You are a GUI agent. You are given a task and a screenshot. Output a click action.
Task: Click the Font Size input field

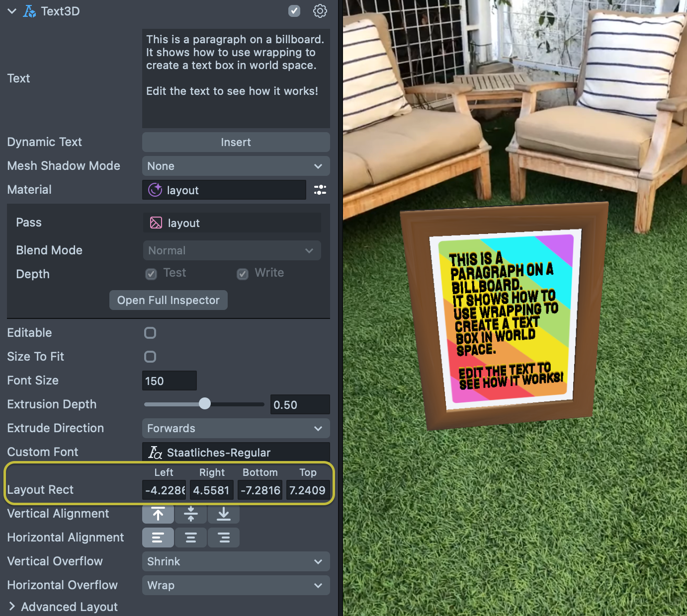(x=169, y=381)
